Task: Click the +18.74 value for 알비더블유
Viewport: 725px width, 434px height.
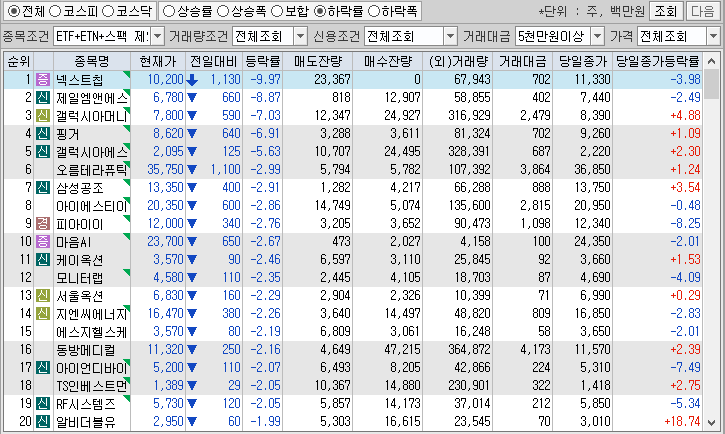Action: [x=682, y=422]
